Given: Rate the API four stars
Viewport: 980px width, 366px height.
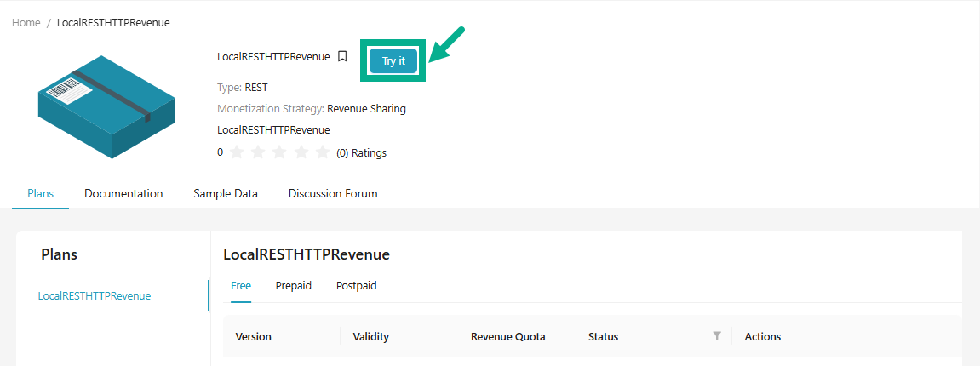Looking at the screenshot, I should click(301, 153).
